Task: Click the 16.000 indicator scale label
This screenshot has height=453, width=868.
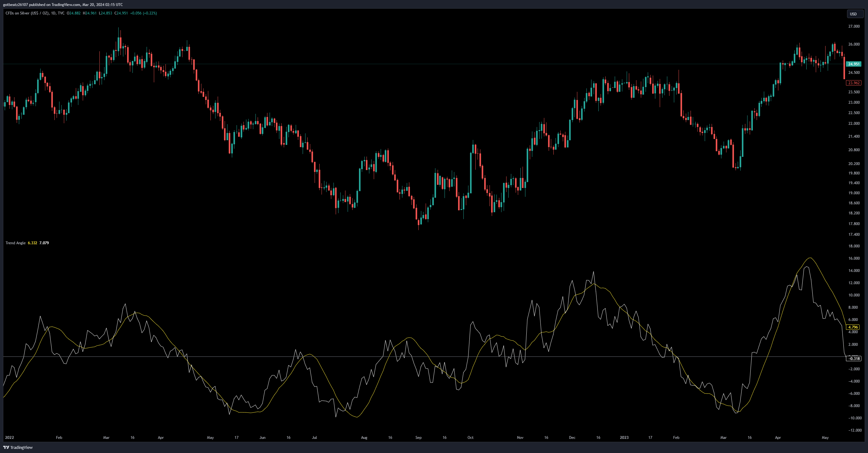Action: tap(854, 258)
